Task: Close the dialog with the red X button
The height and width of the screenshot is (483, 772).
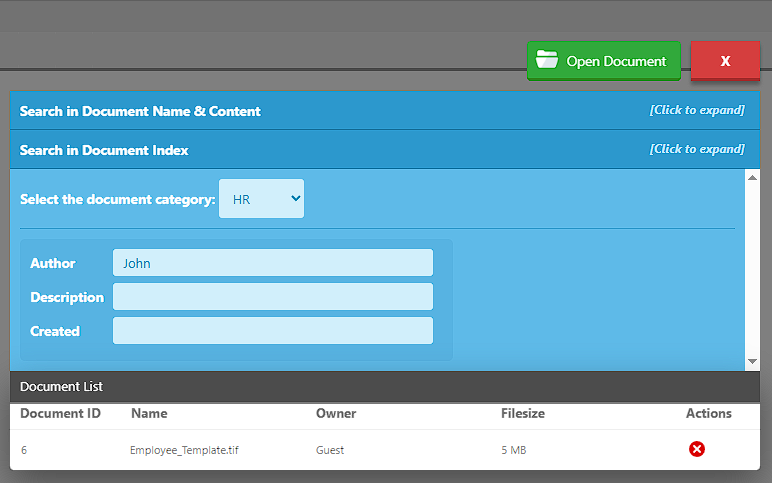Action: (725, 61)
